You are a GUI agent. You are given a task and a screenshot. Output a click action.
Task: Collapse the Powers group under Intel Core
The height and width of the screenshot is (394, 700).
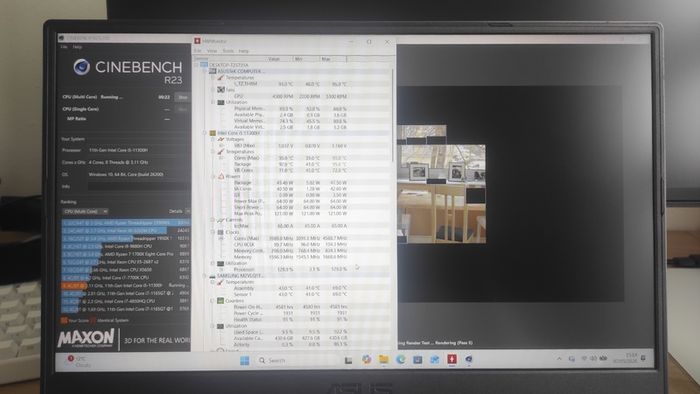point(213,176)
